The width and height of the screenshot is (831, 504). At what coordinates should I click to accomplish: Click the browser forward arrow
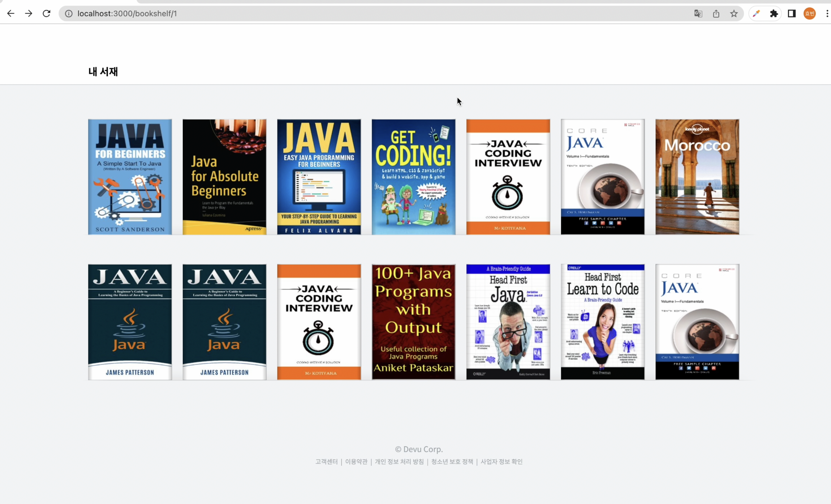point(29,13)
